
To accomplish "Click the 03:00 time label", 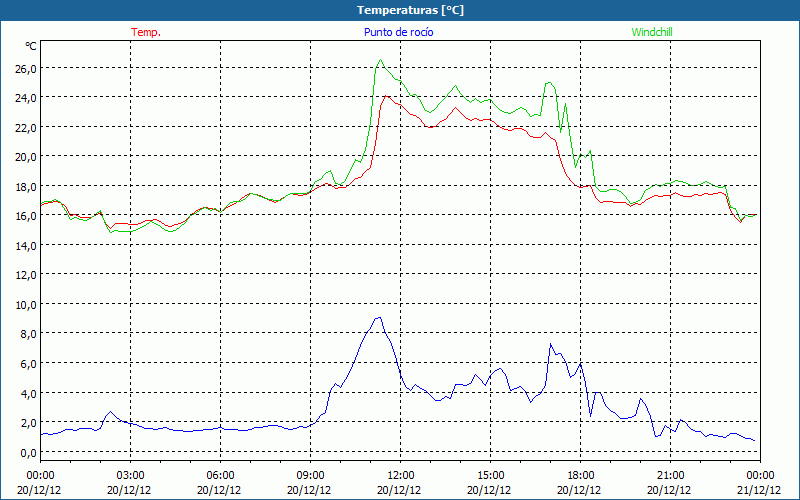I will point(130,476).
